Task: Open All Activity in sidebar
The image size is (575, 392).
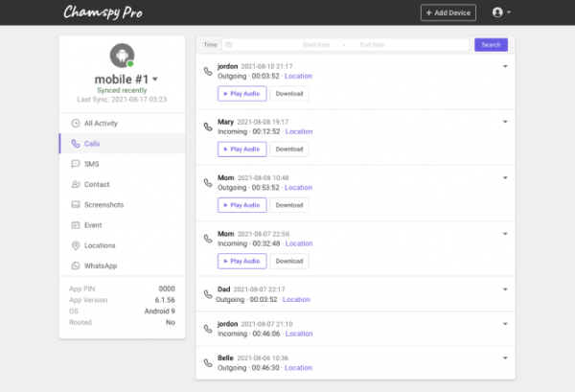Action: click(122, 124)
